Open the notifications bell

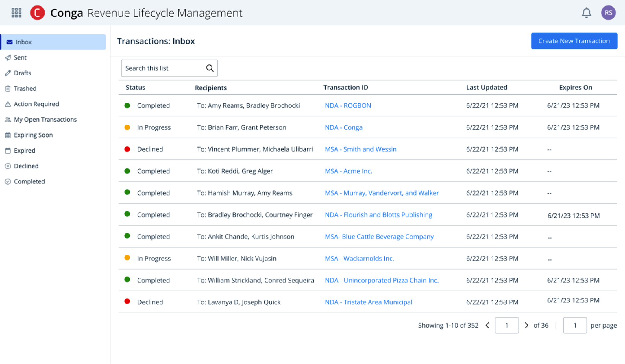click(x=587, y=13)
